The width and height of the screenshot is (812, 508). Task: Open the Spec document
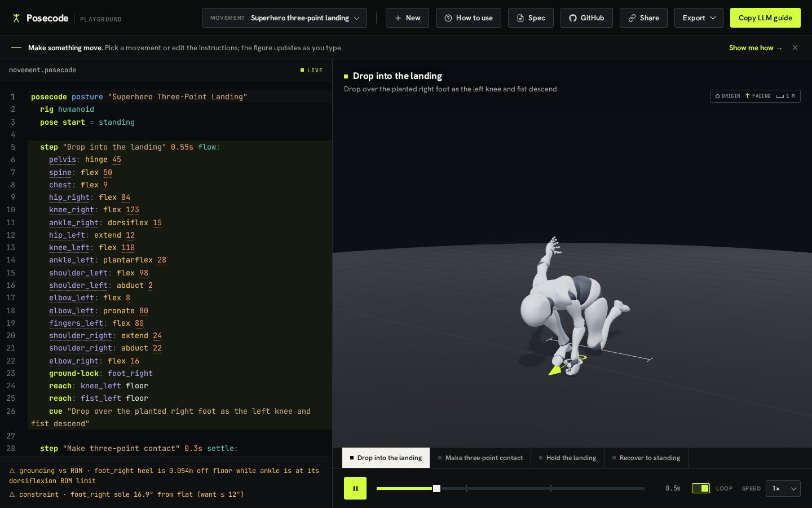531,18
